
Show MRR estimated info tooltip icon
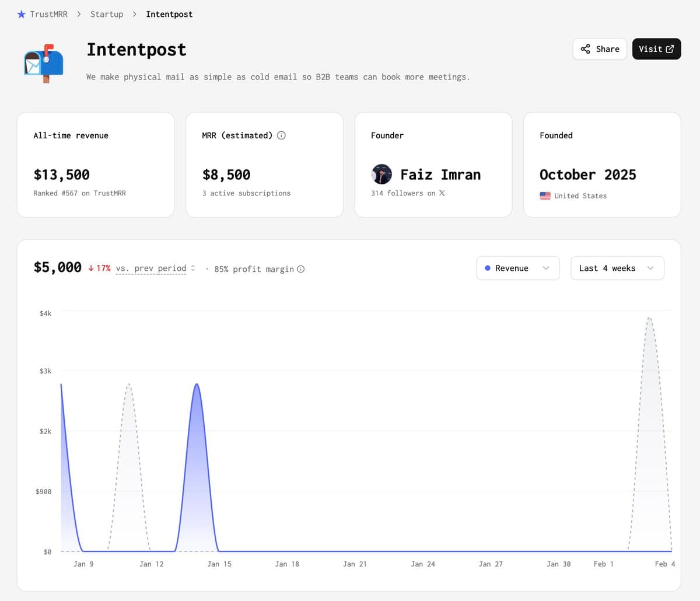click(281, 135)
